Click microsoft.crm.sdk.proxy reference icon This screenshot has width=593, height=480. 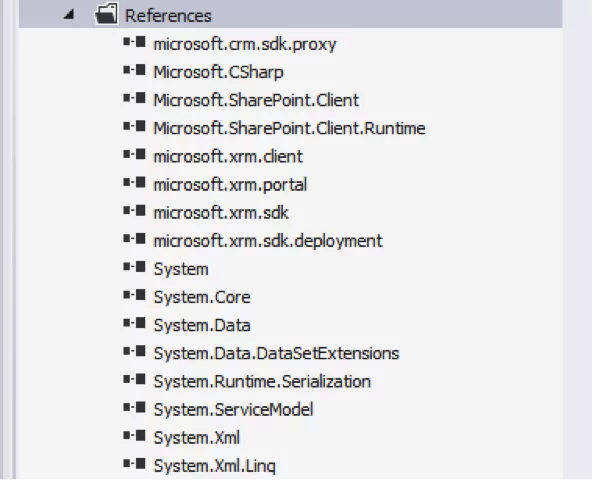(x=134, y=42)
